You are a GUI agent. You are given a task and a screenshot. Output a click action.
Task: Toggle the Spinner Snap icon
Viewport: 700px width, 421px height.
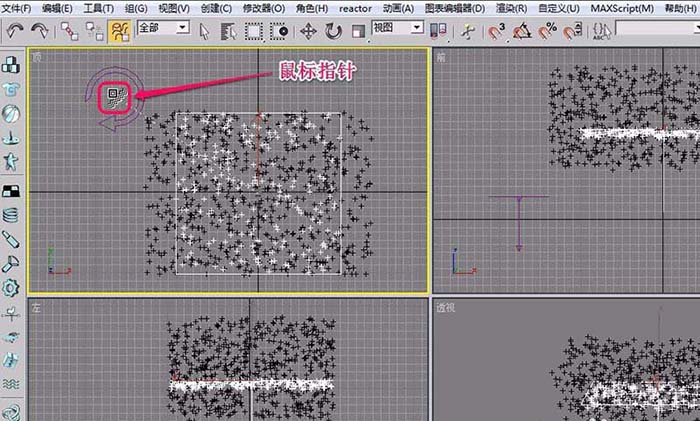point(572,32)
